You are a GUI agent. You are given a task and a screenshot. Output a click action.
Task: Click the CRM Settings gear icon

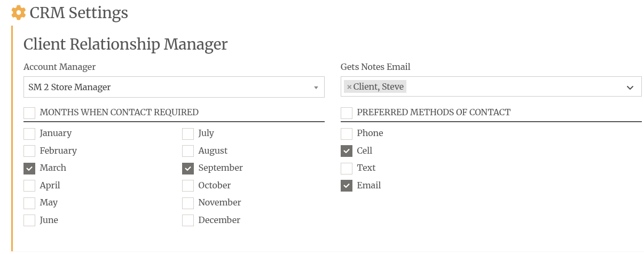click(19, 12)
